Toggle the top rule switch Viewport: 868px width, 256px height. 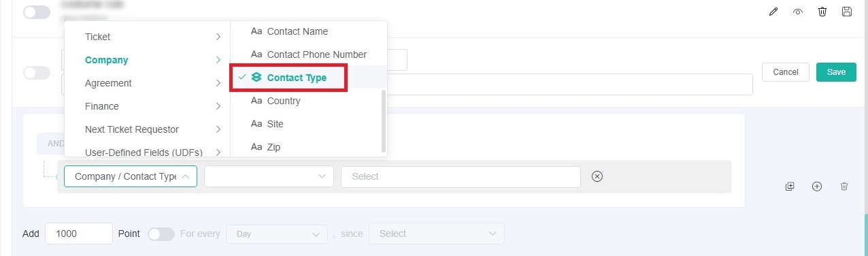(x=37, y=12)
